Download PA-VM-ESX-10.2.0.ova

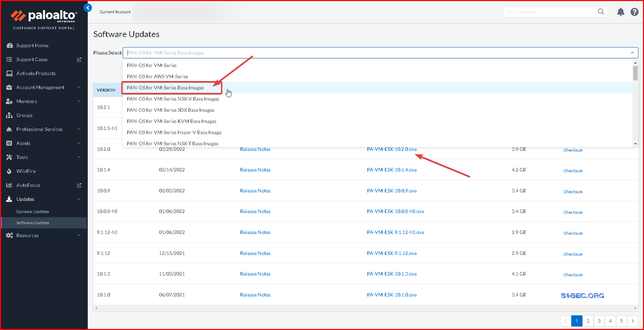click(392, 149)
